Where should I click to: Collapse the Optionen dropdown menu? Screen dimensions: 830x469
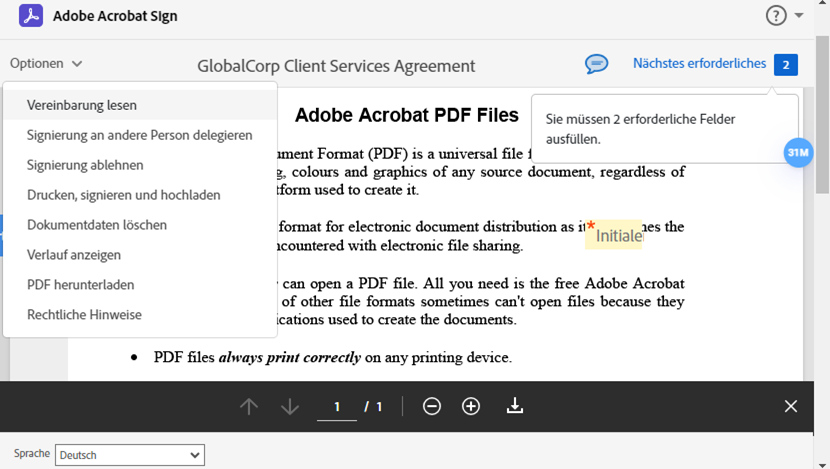click(46, 63)
